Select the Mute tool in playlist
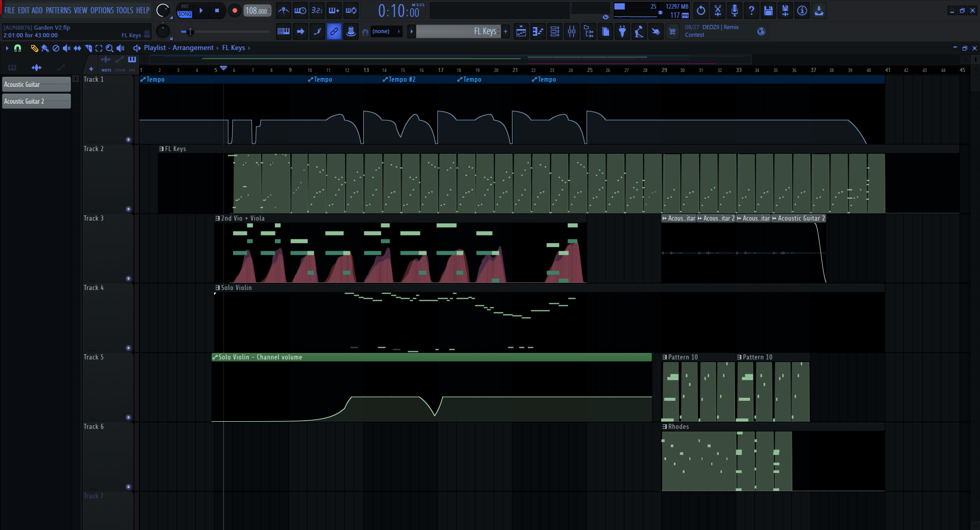This screenshot has height=530, width=980. (x=66, y=48)
